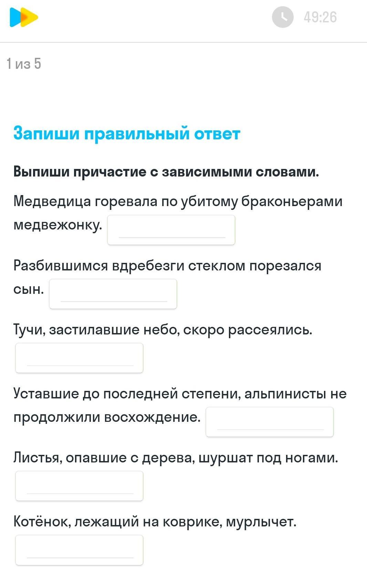367x588 pixels.
Task: Focus the answer field after 'сын.'
Action: click(x=113, y=294)
